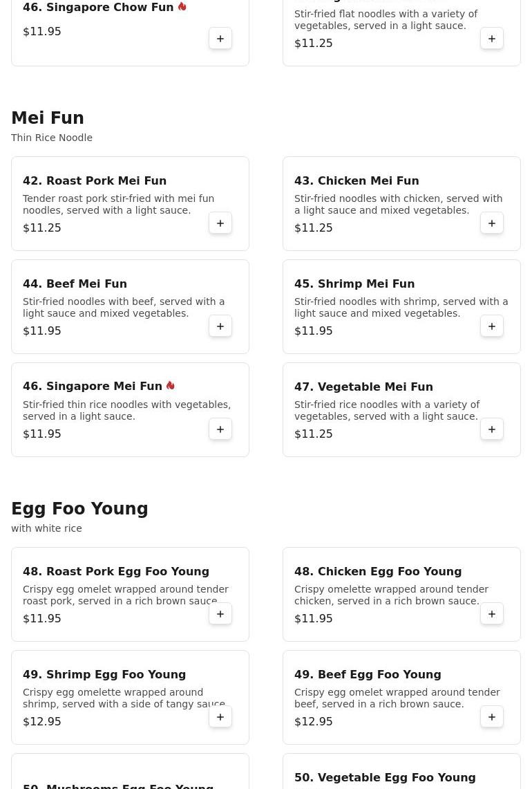
Task: Click spicy icon beside Singapore Chow Fun
Action: [x=182, y=7]
